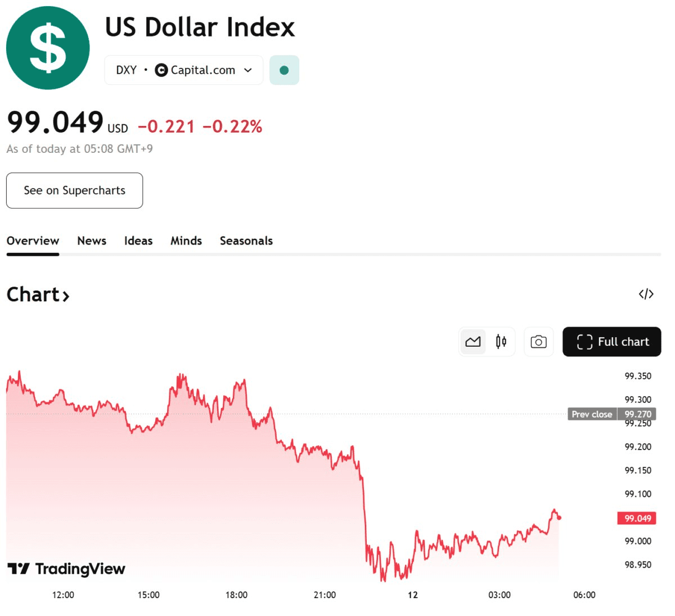Click the red 99.049 current price tag

tap(637, 518)
